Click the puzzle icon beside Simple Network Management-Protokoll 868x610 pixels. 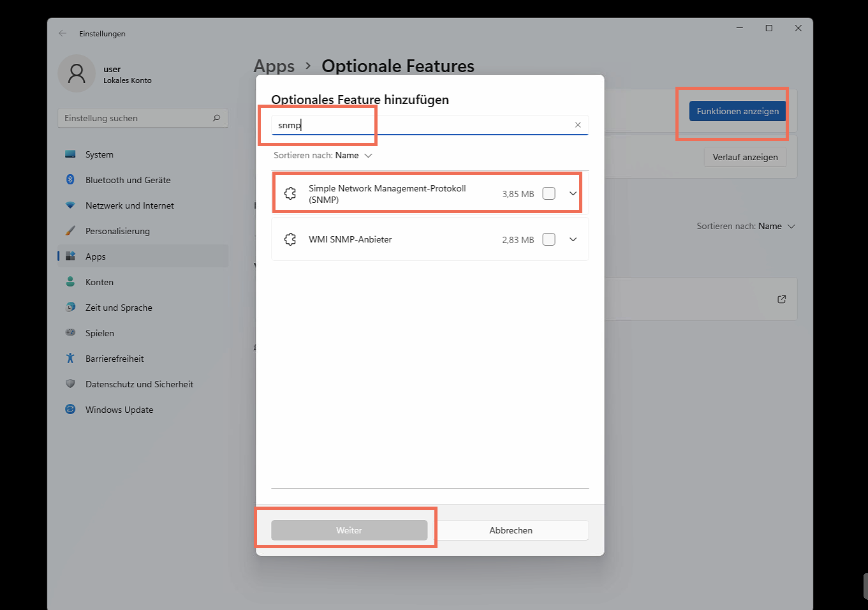290,194
